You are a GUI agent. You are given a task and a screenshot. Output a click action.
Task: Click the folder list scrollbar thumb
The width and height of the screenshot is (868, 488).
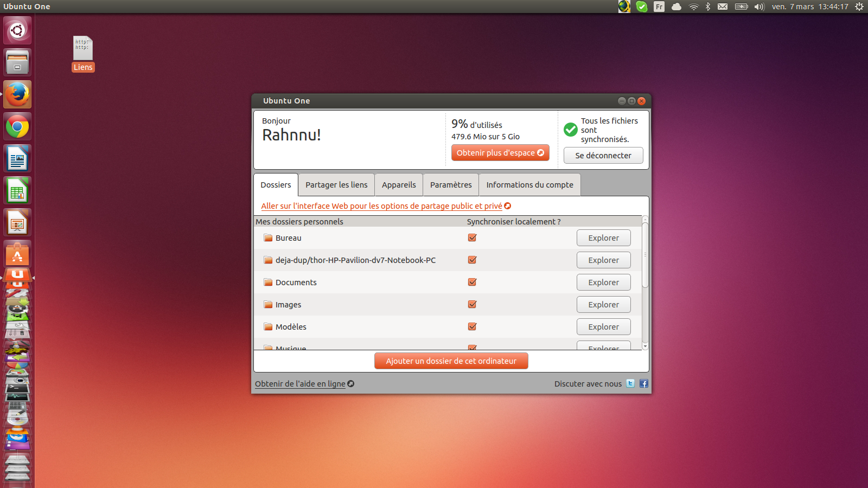(645, 255)
